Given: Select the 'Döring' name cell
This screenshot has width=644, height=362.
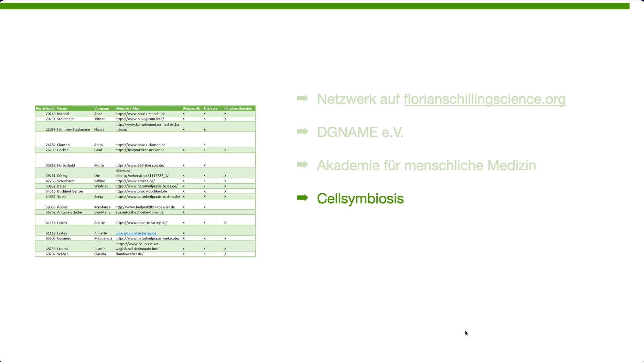Looking at the screenshot, I should point(62,176).
